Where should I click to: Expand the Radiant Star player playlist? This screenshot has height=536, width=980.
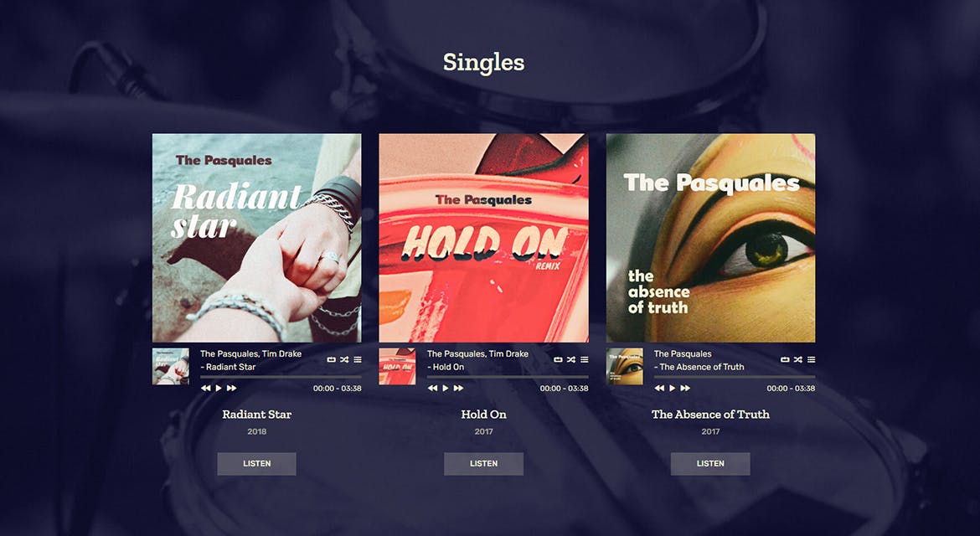[358, 360]
